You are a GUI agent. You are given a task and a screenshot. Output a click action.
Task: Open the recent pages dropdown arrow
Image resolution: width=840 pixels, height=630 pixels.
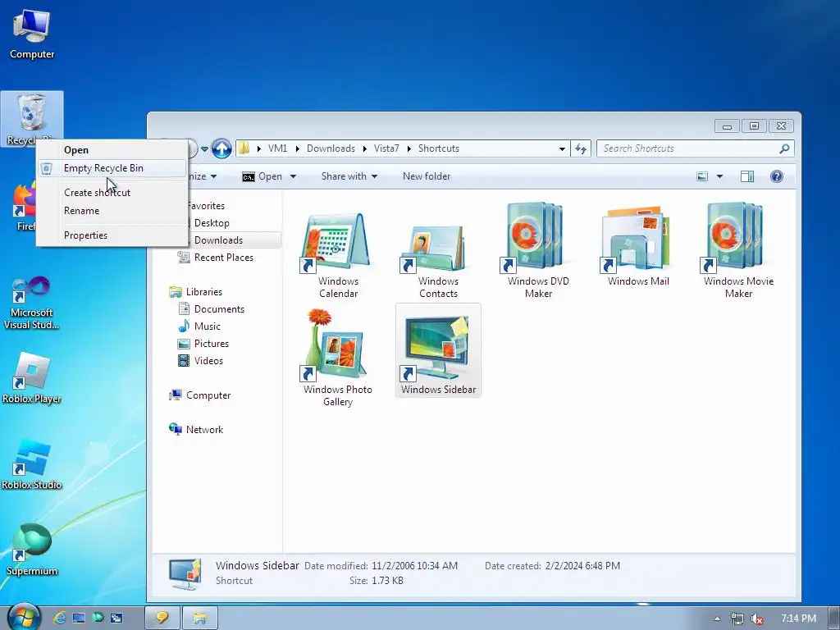click(204, 149)
